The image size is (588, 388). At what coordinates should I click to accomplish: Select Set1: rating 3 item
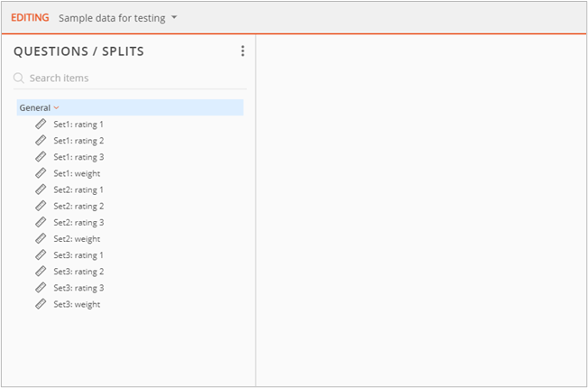pyautogui.click(x=78, y=157)
